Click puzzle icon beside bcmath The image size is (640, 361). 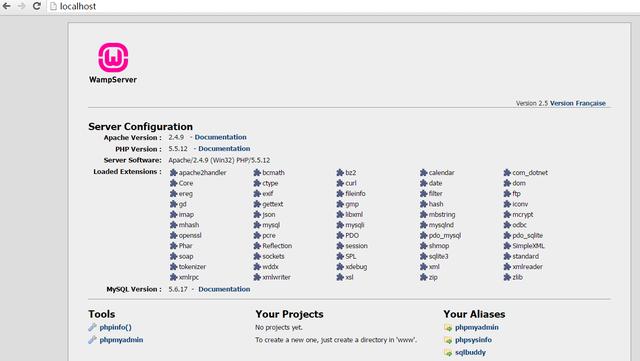257,173
